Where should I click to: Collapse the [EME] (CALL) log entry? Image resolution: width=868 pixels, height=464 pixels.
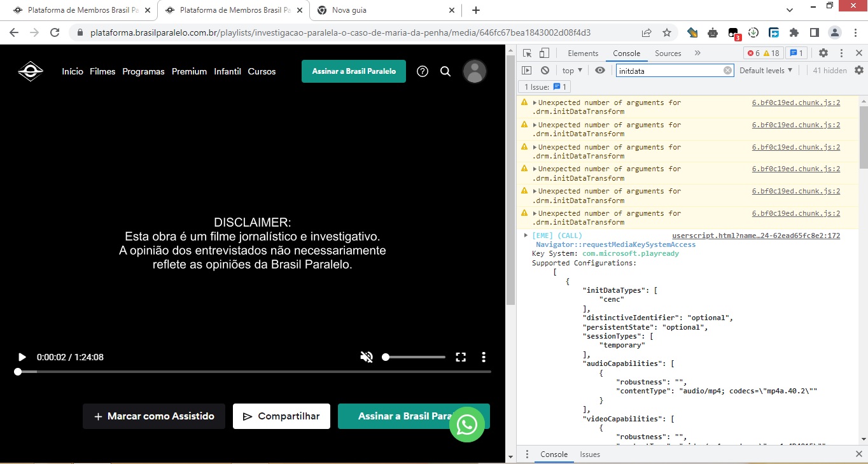[526, 236]
